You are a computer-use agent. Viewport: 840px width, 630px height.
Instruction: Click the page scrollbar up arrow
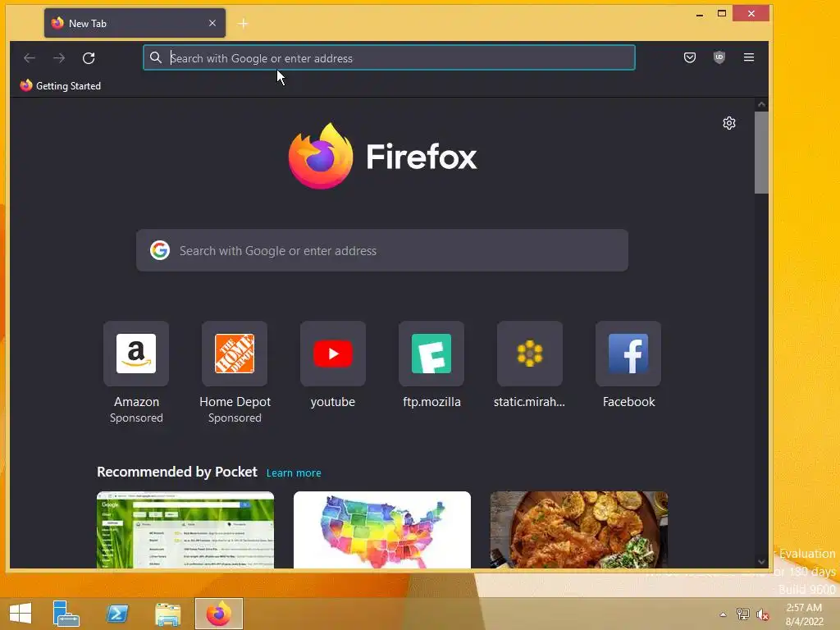click(761, 104)
